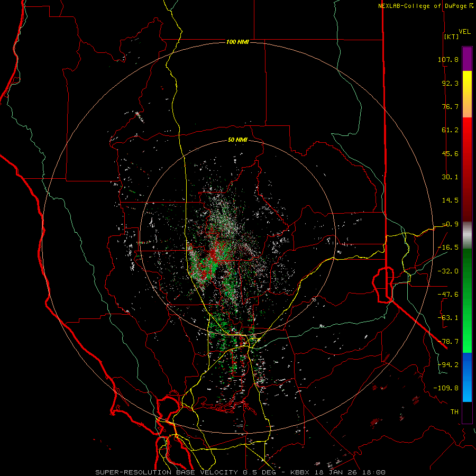
Task: Click the TH legend label
Action: 454,412
